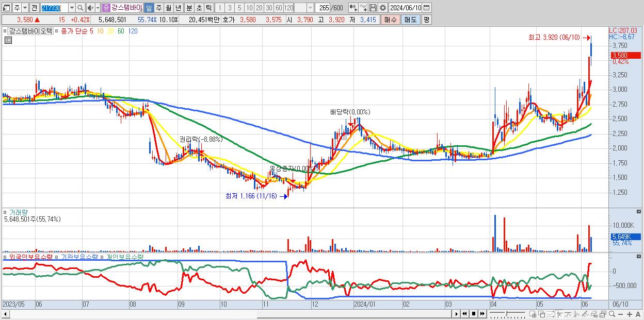This screenshot has height=320, width=644.
Task: Click the 3D bar chart icon in bottom toolbar
Action: click(594, 314)
